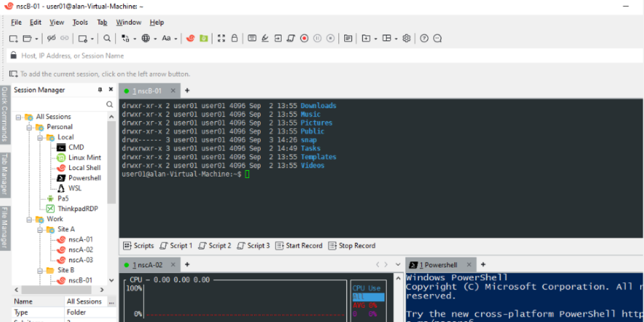Toggle the Session Manager pin icon
This screenshot has height=322, width=644.
pyautogui.click(x=100, y=90)
